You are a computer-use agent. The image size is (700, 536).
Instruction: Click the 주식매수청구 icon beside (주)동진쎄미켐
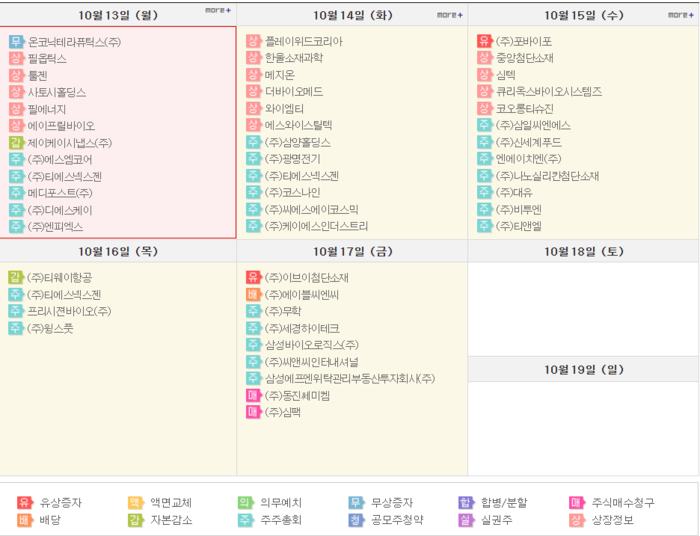pos(253,395)
